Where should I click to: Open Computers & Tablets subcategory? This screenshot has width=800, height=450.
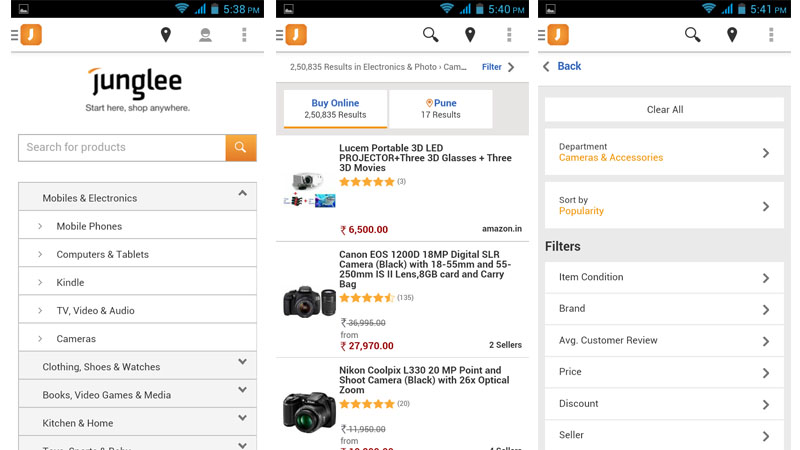(137, 254)
